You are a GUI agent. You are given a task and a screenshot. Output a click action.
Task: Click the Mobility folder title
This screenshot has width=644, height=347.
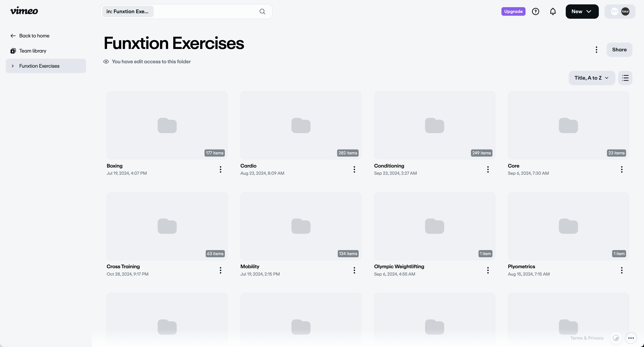pyautogui.click(x=250, y=267)
